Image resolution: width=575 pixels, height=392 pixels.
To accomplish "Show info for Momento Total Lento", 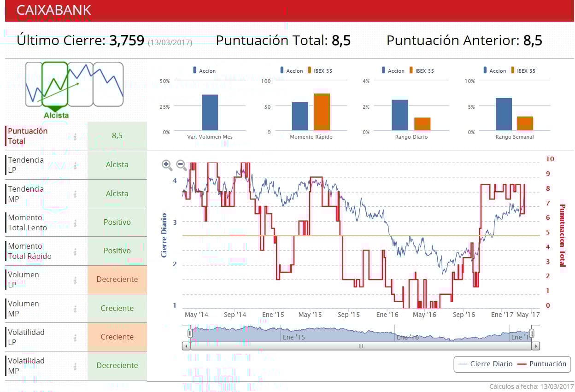I will coord(75,222).
